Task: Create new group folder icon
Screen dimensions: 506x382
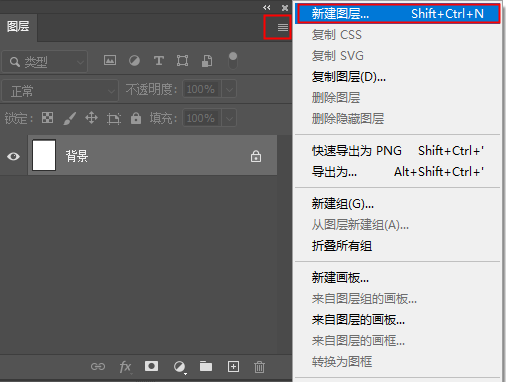Action: [206, 366]
